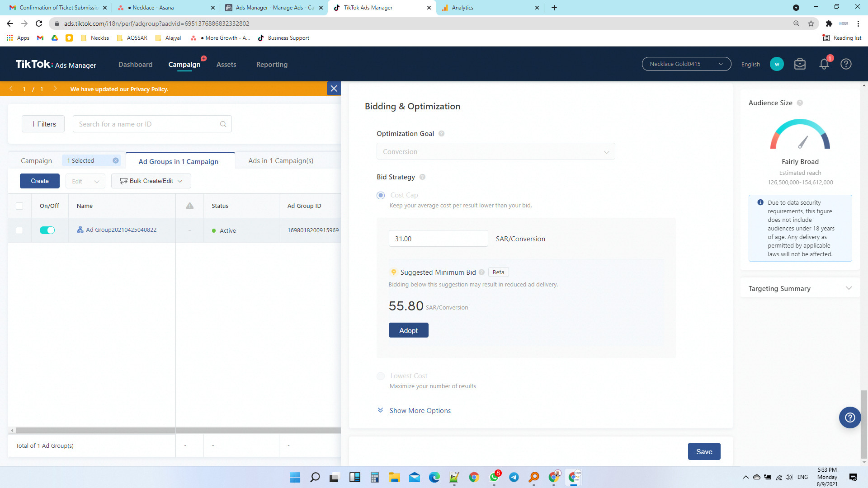The image size is (868, 488).
Task: Open the Bulk Create/Edit dropdown
Action: pos(151,181)
